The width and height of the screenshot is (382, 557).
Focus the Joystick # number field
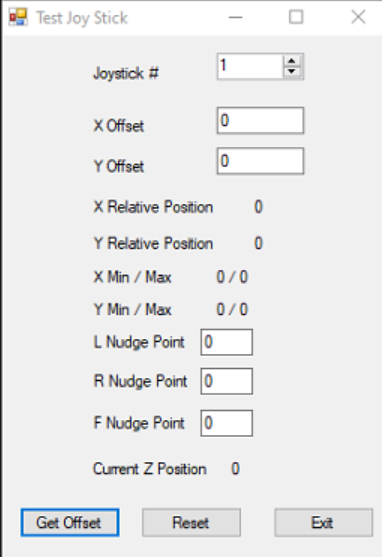tap(251, 66)
